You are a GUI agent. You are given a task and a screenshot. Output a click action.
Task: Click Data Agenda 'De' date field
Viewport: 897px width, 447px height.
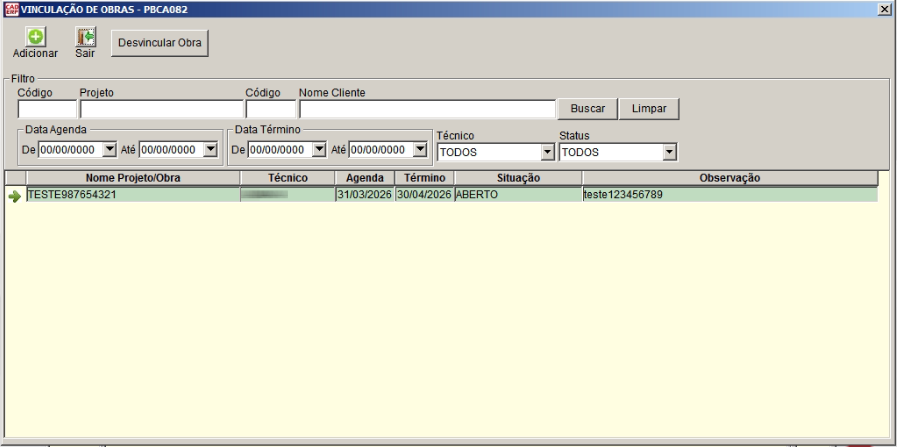[x=70, y=150]
